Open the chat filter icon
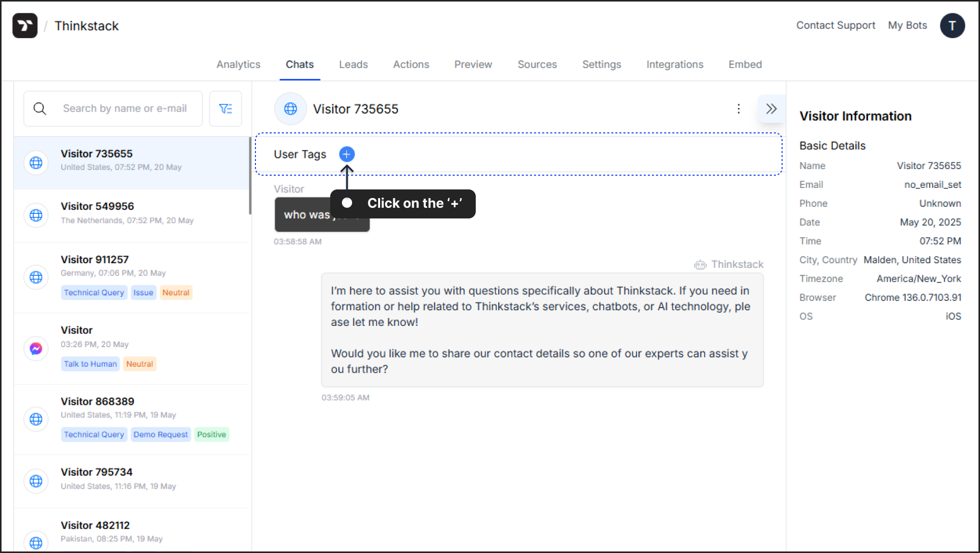Screen dimensions: 980x553 pos(225,108)
